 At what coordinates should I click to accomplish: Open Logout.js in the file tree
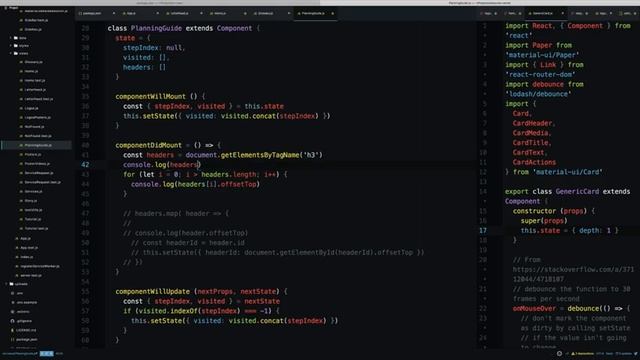(31, 108)
